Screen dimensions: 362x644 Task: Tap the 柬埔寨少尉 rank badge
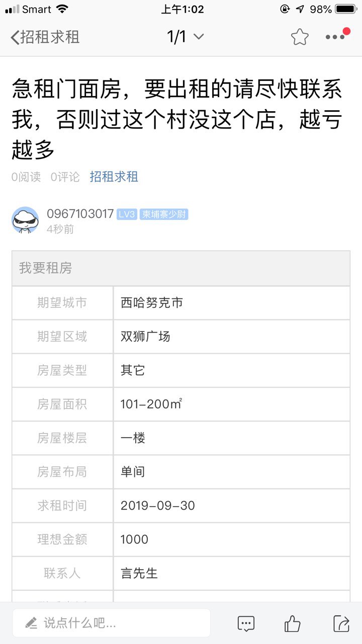tap(164, 214)
